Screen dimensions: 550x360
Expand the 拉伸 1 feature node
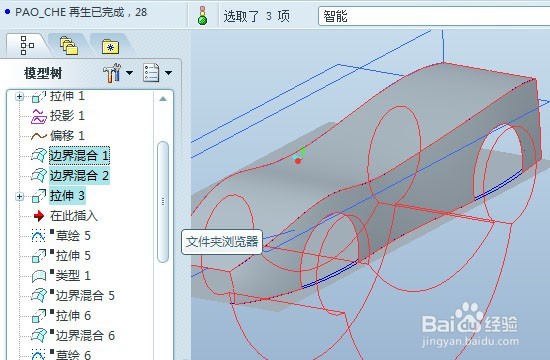click(x=20, y=96)
